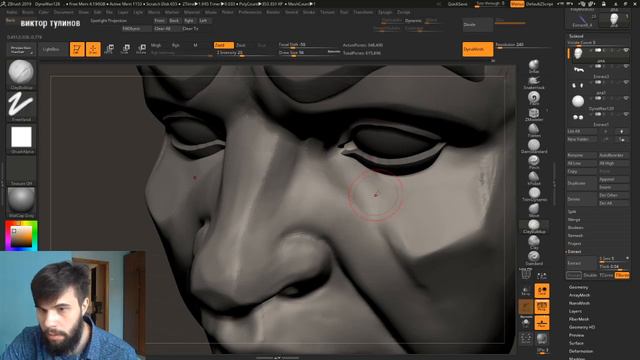Screen dimensions: 640x360
Task: Click the orange DynaMesh button
Action: pos(478,49)
